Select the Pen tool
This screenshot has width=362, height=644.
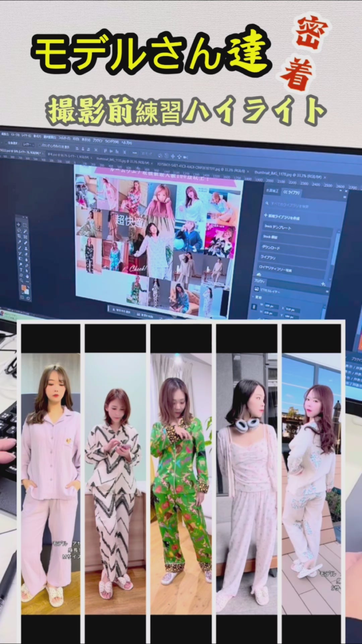(27, 265)
